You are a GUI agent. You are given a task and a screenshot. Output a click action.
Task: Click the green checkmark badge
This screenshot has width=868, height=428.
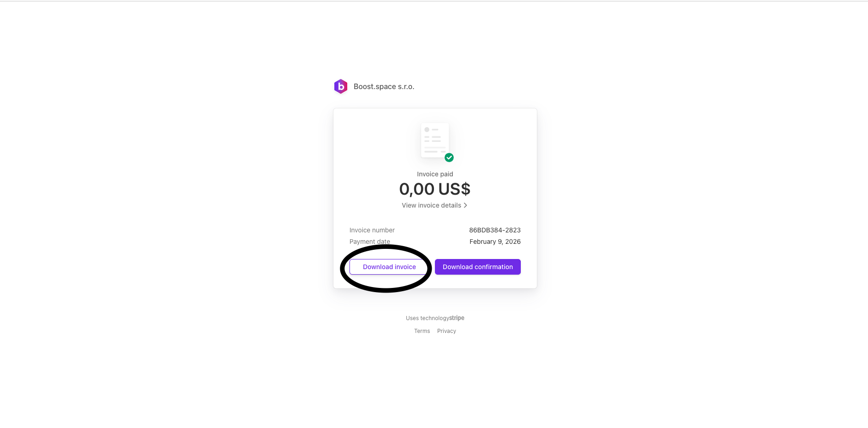449,158
